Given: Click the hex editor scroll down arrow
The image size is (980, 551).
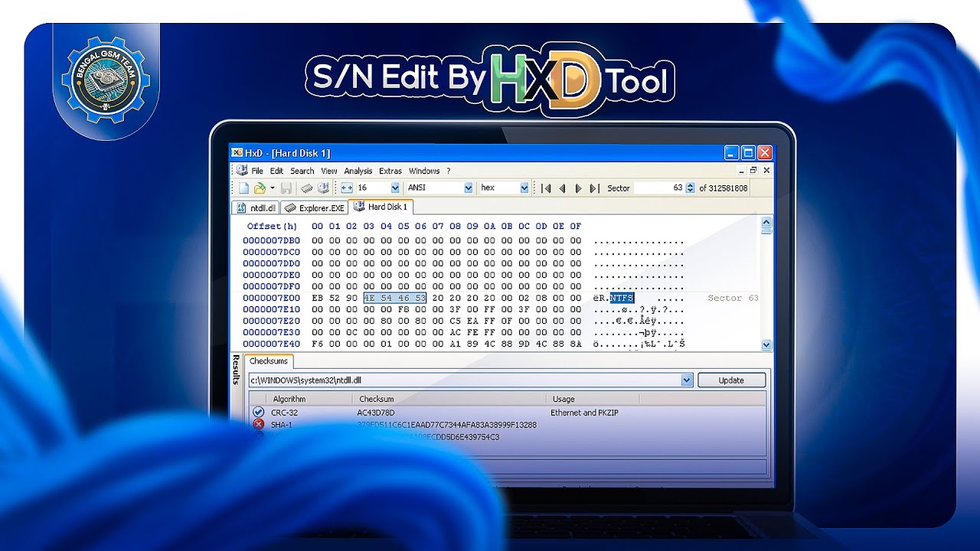Looking at the screenshot, I should (x=767, y=345).
